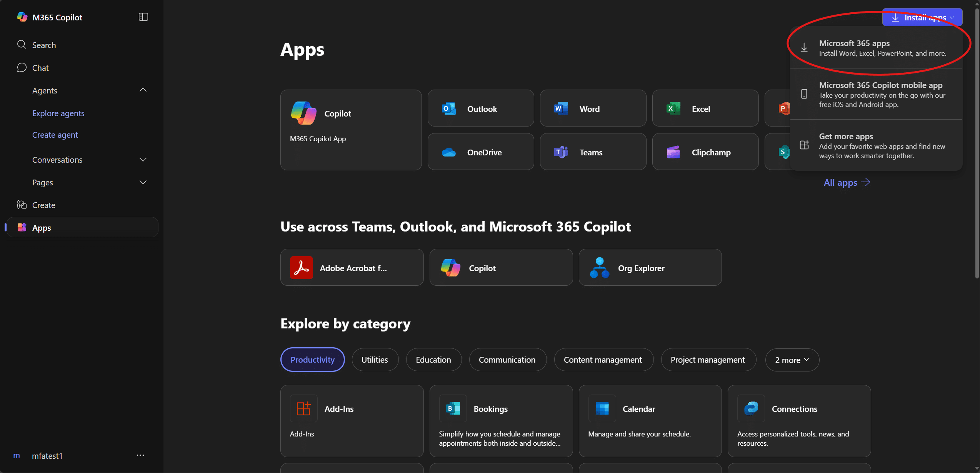Open the Outlook app tile

point(480,108)
